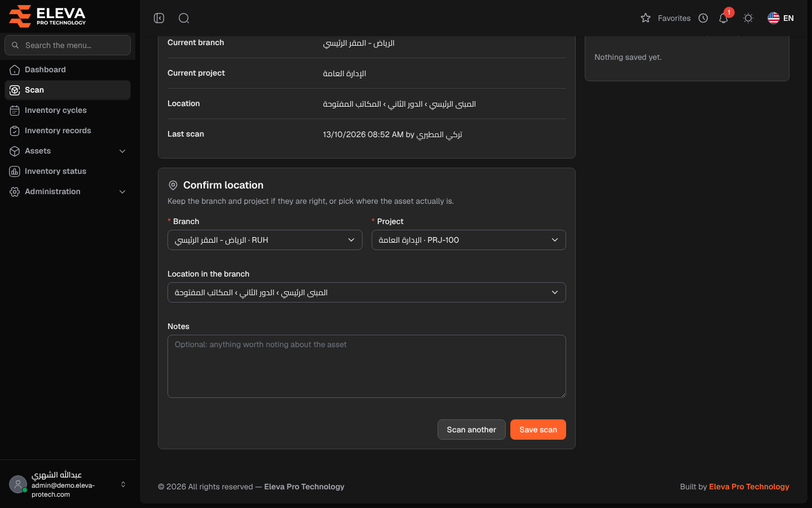The width and height of the screenshot is (812, 508).
Task: Click the Favorites label in header
Action: click(x=674, y=18)
